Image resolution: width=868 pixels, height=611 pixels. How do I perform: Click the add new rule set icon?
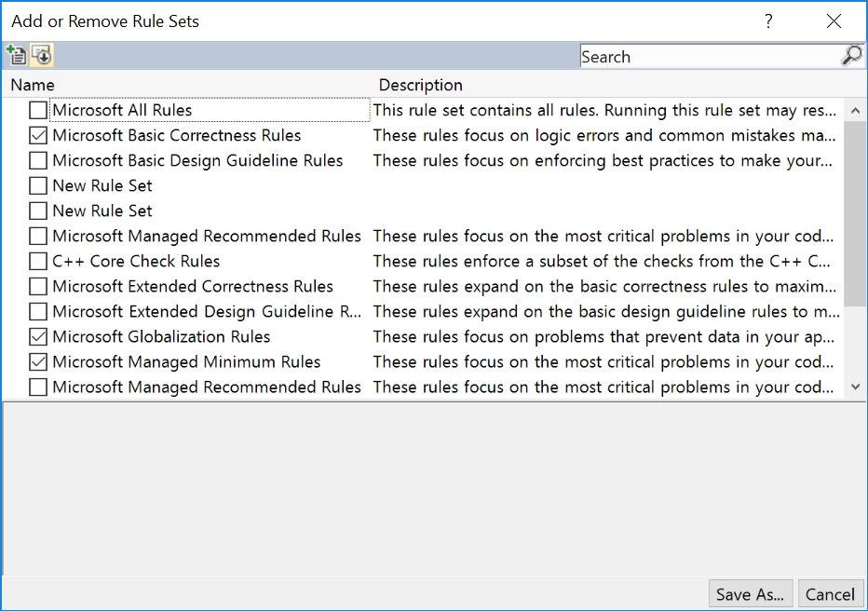16,56
